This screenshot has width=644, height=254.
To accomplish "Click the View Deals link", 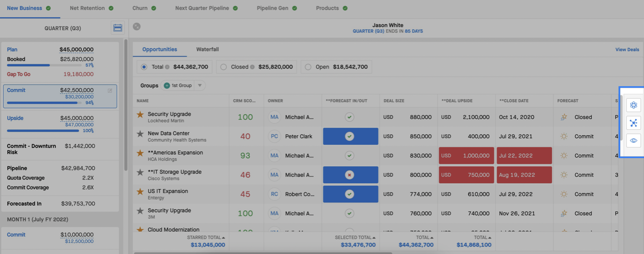I will point(627,50).
